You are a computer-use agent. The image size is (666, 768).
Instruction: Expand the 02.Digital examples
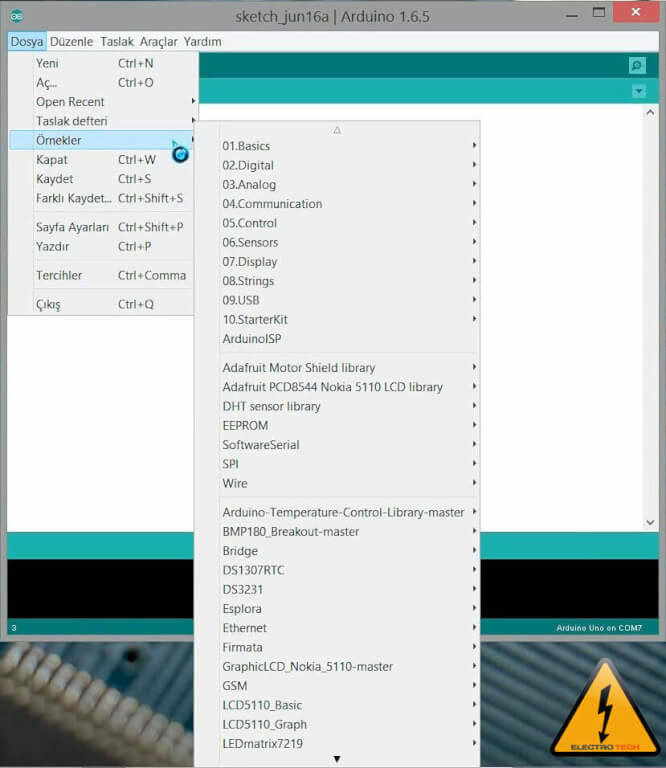coord(337,165)
